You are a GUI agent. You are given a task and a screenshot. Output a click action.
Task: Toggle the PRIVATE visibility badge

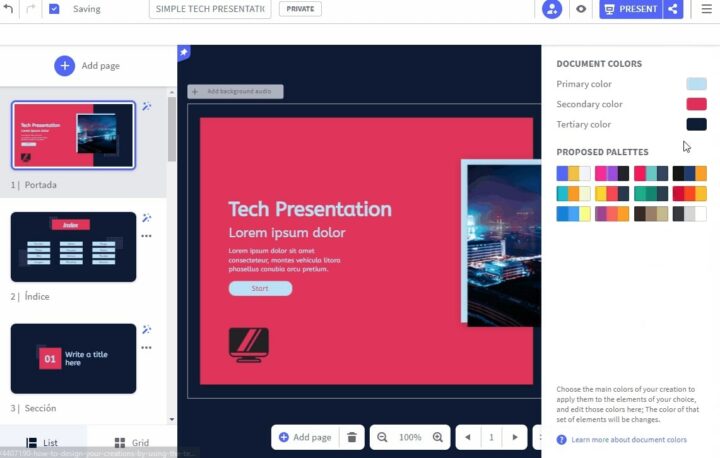pyautogui.click(x=300, y=9)
